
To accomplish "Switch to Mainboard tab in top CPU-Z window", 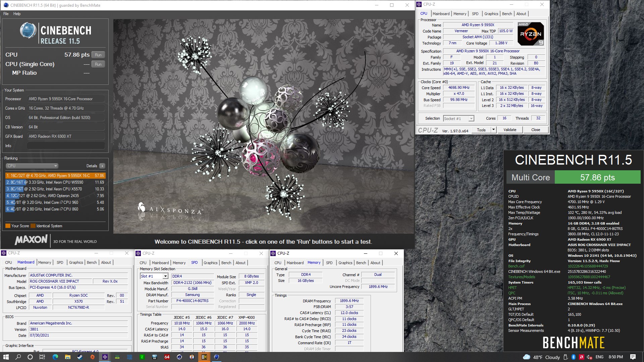I will click(x=441, y=14).
